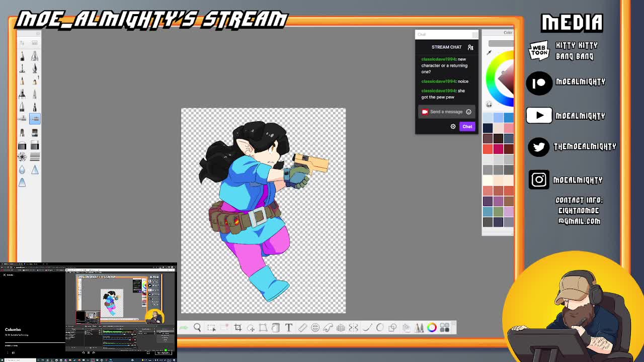Click the purple Chat button
This screenshot has height=362, width=644.
(x=467, y=127)
